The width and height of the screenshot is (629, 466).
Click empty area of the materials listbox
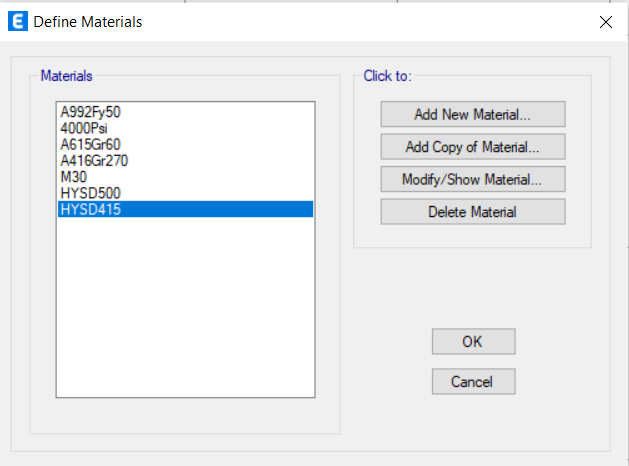[185, 307]
